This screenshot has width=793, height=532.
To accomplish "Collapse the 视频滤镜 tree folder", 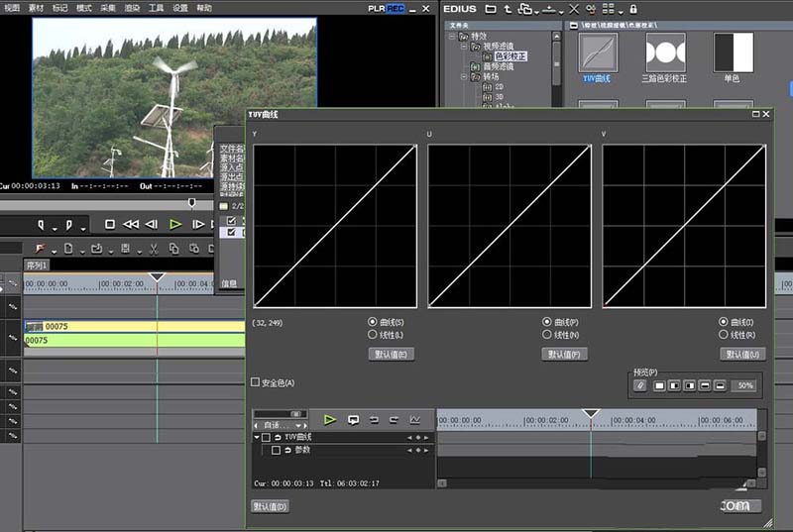I will (x=464, y=47).
